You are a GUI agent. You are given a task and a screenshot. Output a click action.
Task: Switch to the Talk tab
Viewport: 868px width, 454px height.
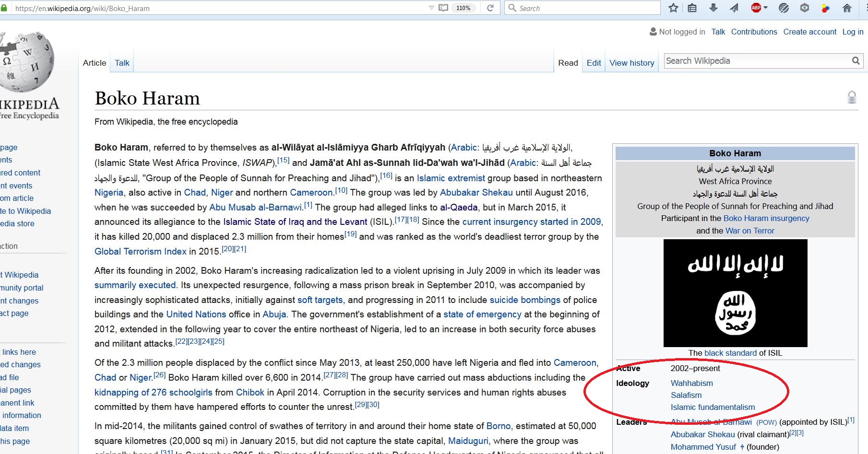point(122,63)
